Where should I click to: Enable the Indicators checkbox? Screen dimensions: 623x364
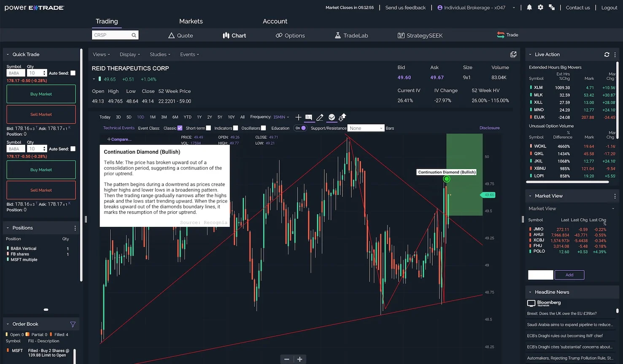click(x=235, y=128)
